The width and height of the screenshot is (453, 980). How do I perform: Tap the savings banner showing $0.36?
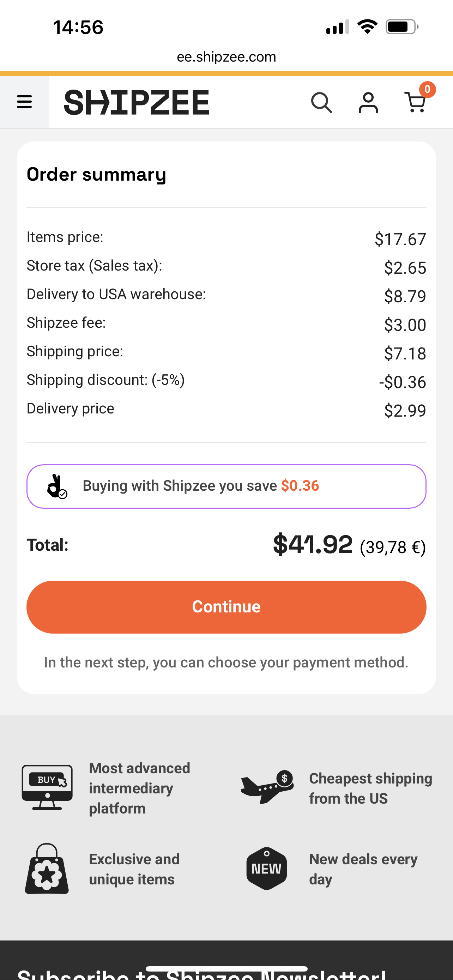point(226,486)
